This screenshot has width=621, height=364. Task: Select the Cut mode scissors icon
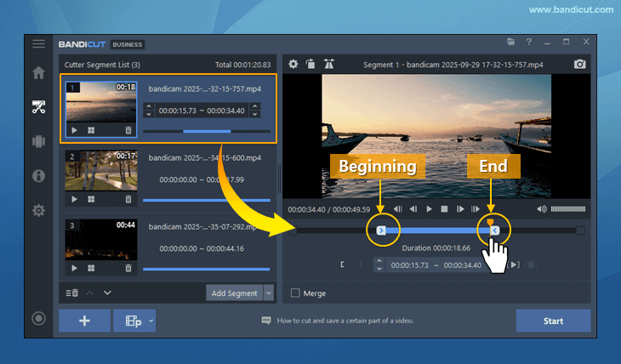(38, 107)
